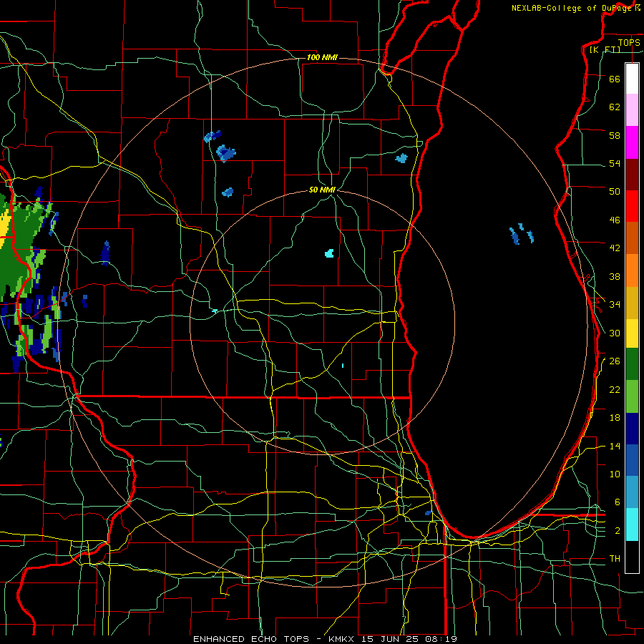Click the 100 NMI range ring label
Viewport: 644px width, 644px height.
click(x=322, y=57)
